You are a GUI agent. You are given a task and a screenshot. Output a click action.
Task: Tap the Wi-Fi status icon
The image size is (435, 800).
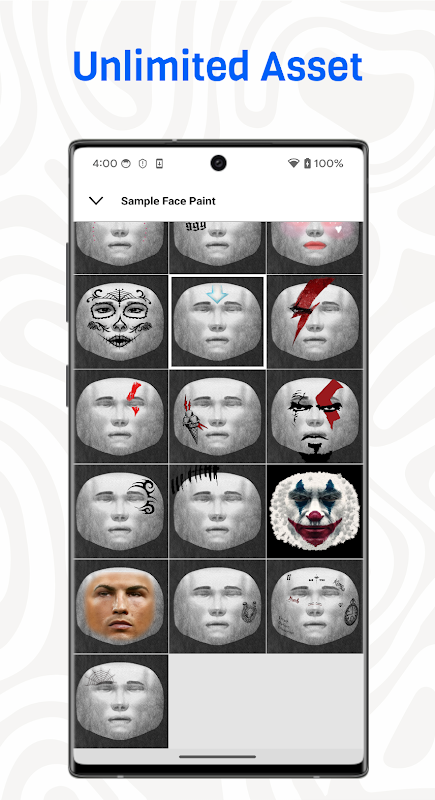(293, 163)
